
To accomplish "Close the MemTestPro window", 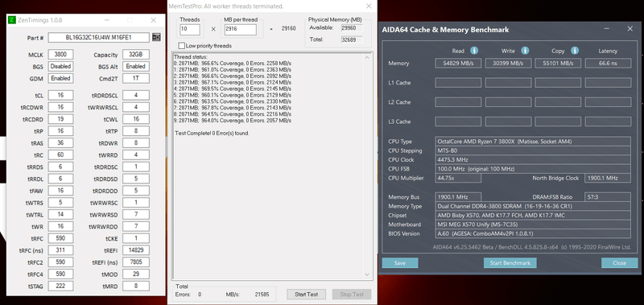I will pos(369,6).
